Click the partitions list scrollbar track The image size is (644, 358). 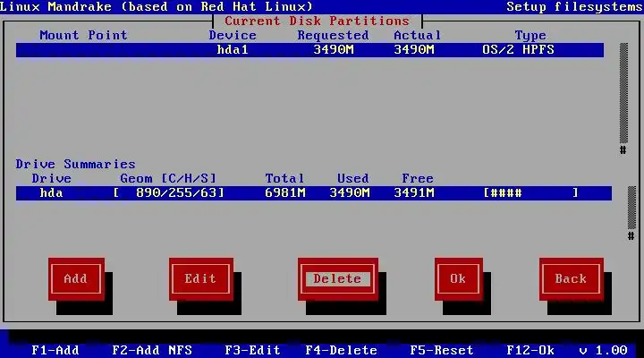(623, 93)
